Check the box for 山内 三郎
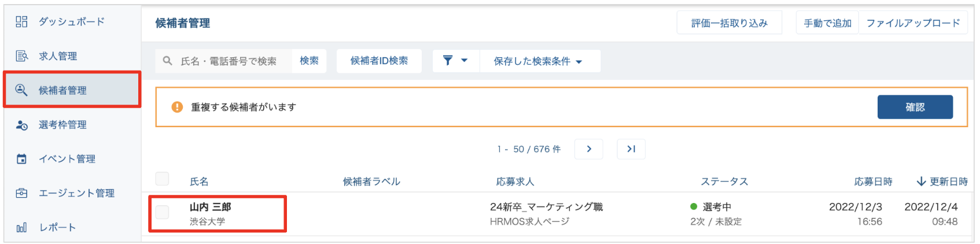Screen dimensions: 980x244 [163, 212]
